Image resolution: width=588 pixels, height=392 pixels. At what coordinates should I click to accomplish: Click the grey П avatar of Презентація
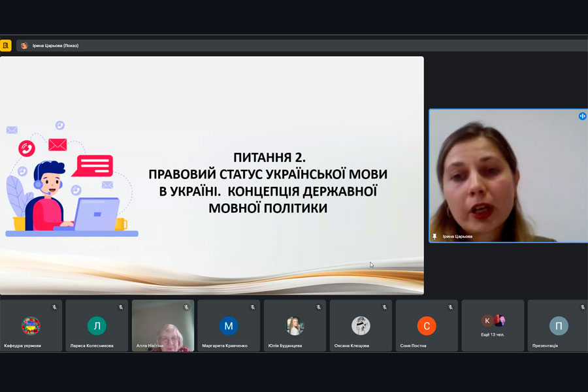coord(559,325)
